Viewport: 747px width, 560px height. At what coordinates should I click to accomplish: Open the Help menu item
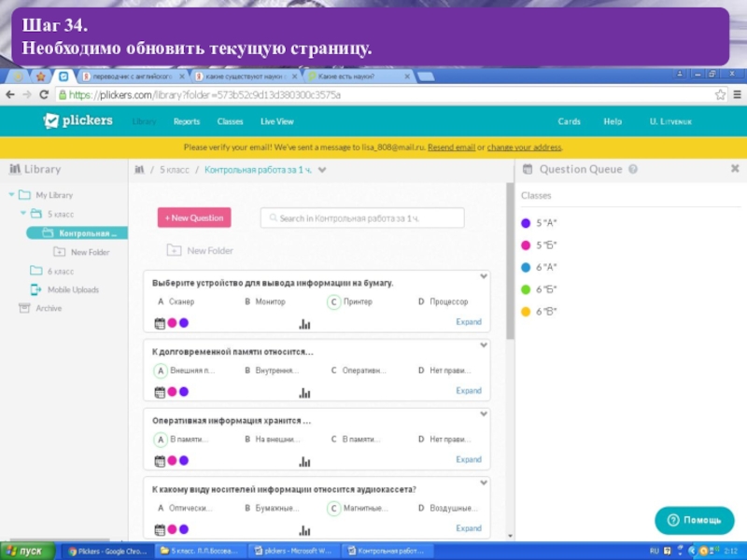[613, 121]
